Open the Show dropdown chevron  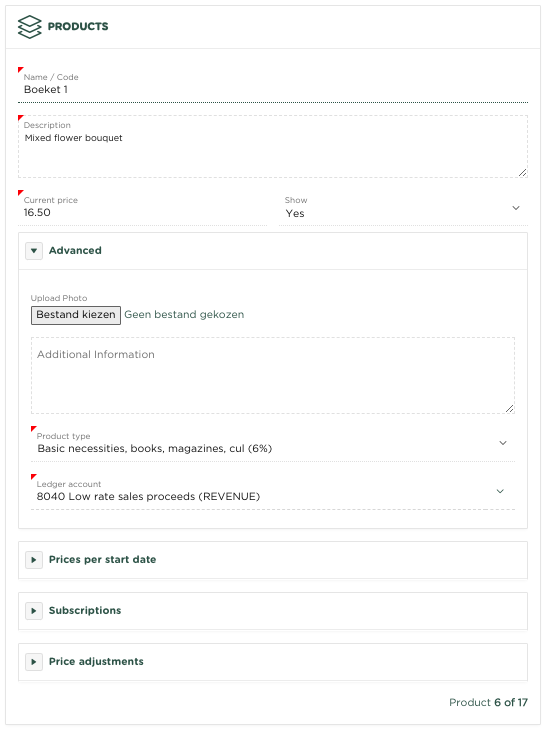[516, 208]
